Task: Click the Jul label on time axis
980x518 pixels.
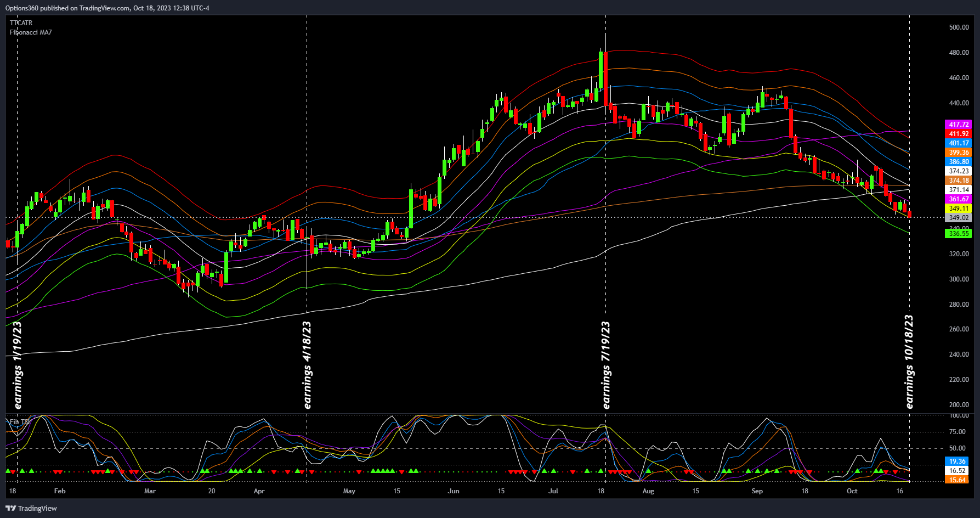Action: coord(553,491)
